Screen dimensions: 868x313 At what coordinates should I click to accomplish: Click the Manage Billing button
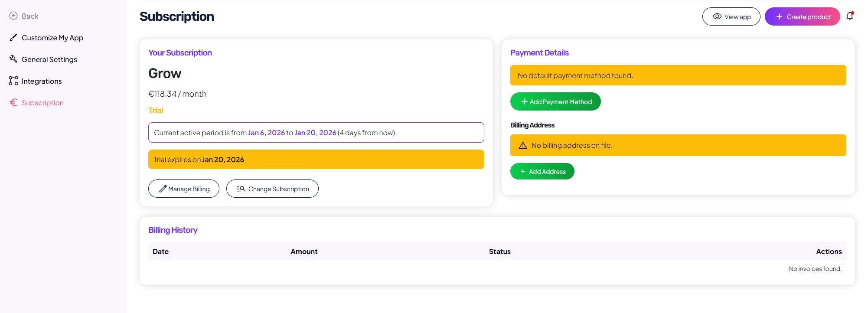pyautogui.click(x=184, y=189)
